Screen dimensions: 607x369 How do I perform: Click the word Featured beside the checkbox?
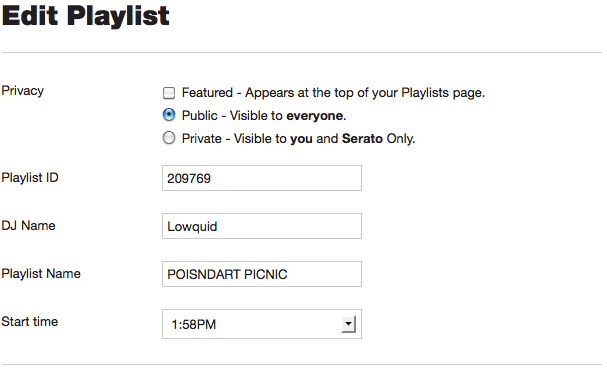coord(207,93)
